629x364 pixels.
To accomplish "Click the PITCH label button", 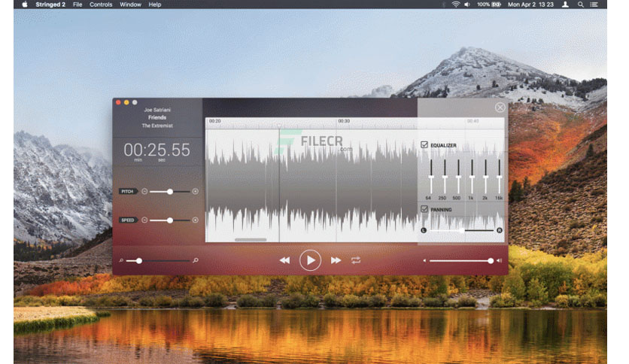I will click(x=128, y=191).
